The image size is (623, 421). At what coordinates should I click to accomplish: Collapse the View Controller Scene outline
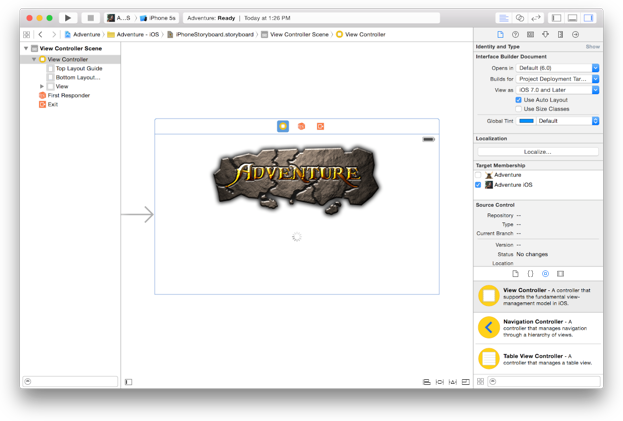click(x=26, y=48)
